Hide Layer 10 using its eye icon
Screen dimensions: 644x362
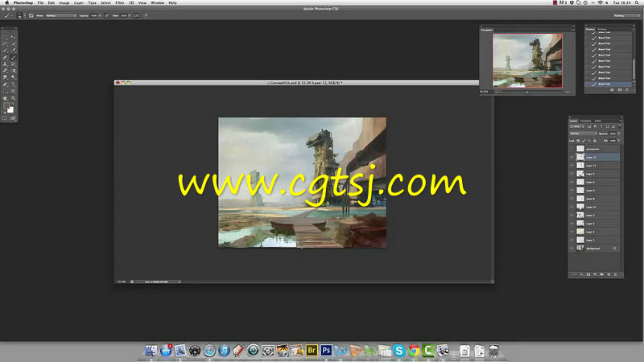[572, 207]
